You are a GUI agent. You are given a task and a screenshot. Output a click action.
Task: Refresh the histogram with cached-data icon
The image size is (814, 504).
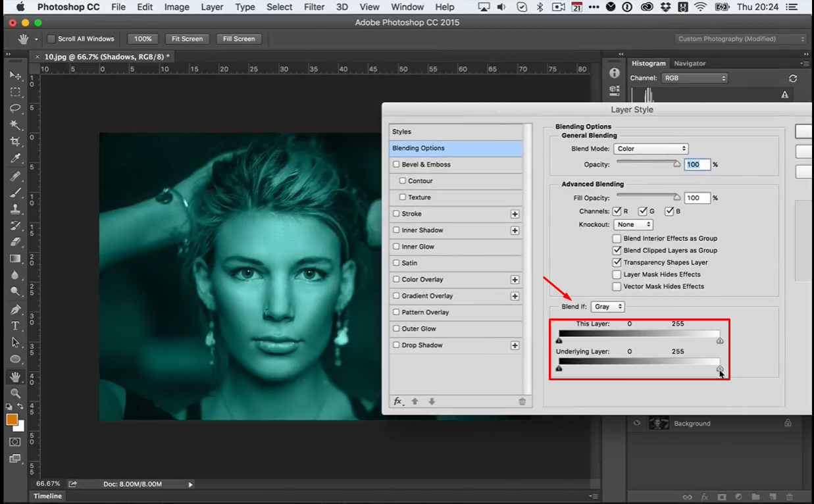tap(793, 78)
